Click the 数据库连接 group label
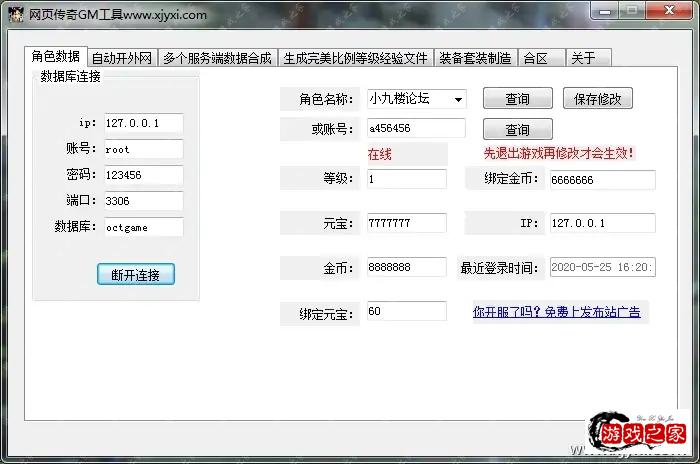 tap(71, 76)
